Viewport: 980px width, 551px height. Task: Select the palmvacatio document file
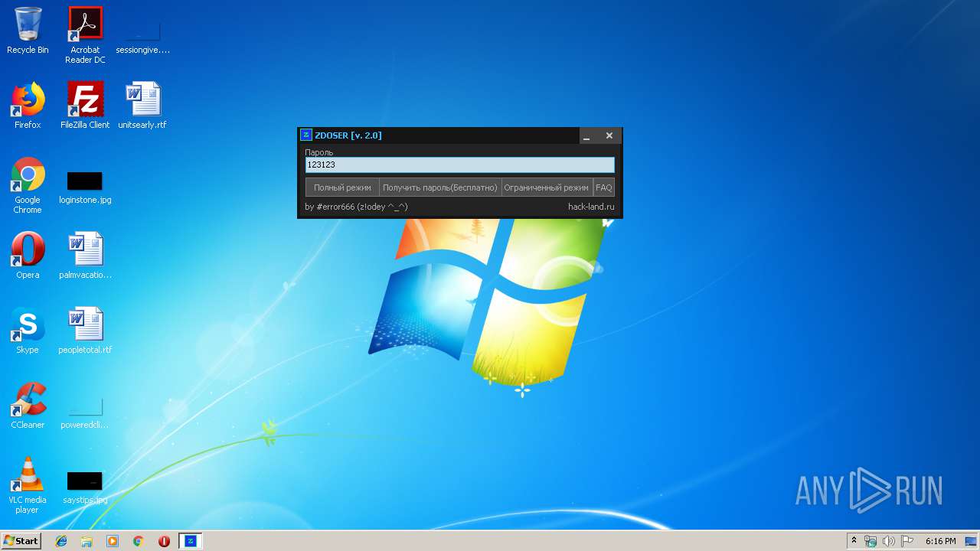[85, 256]
